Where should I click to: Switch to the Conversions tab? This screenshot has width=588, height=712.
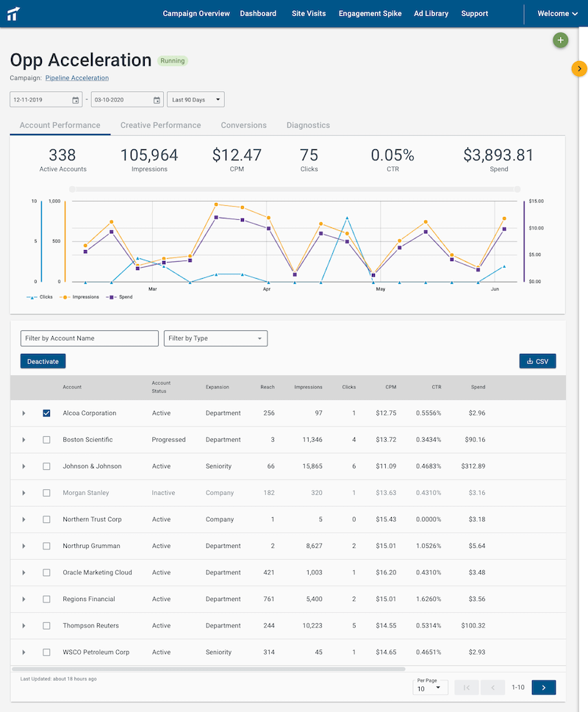click(x=243, y=125)
